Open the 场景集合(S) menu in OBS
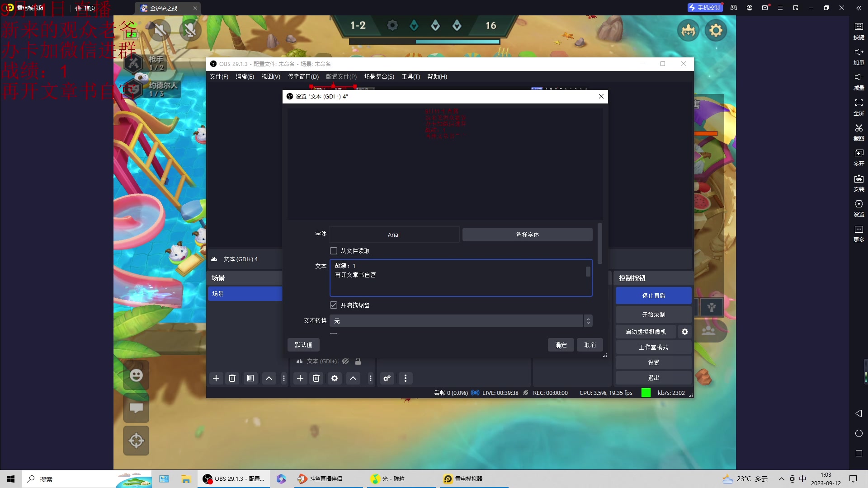The width and height of the screenshot is (868, 488). coord(379,76)
